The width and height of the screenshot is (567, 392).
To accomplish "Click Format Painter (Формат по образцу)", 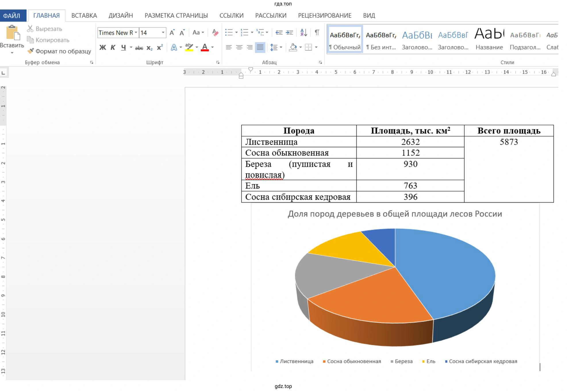I will click(59, 51).
